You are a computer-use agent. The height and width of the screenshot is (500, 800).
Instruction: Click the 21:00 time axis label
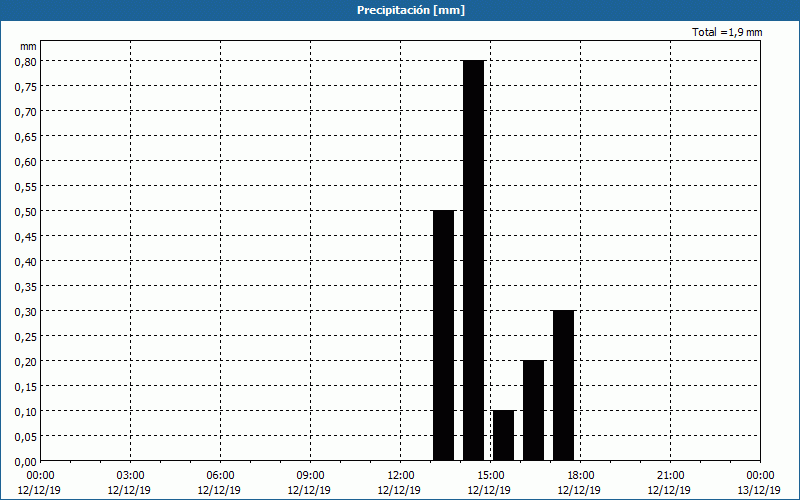670,476
